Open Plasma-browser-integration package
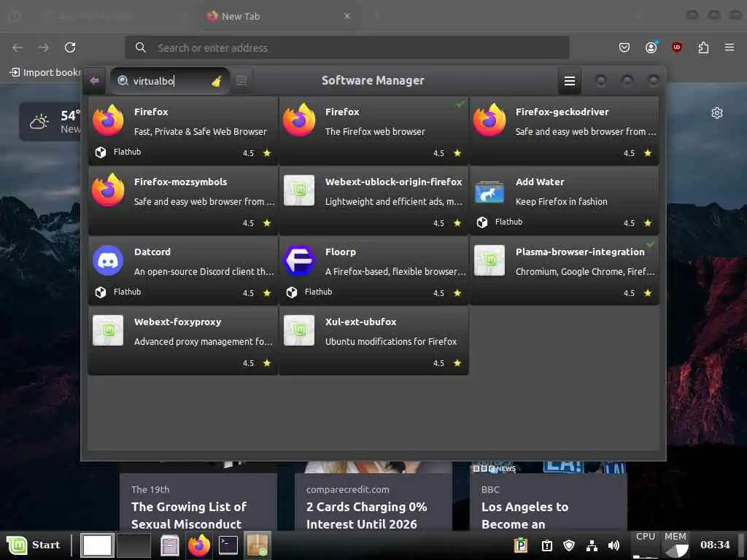Viewport: 747px width, 560px height. tap(564, 271)
